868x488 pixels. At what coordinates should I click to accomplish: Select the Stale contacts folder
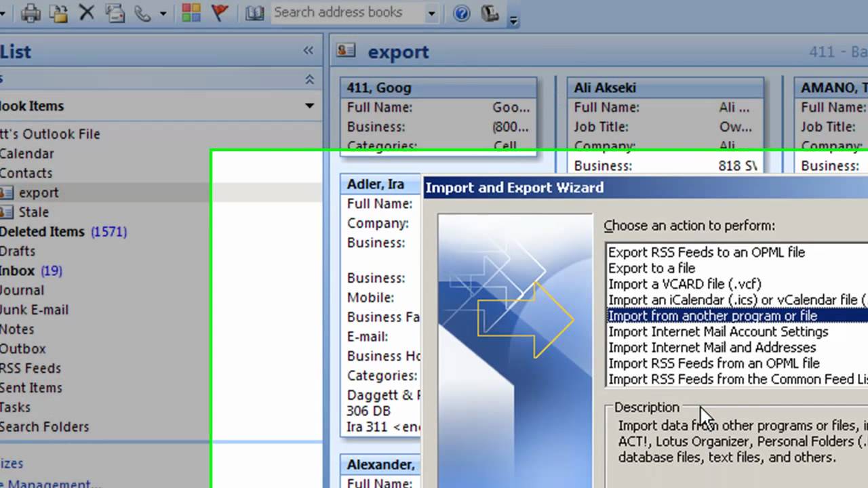(34, 212)
